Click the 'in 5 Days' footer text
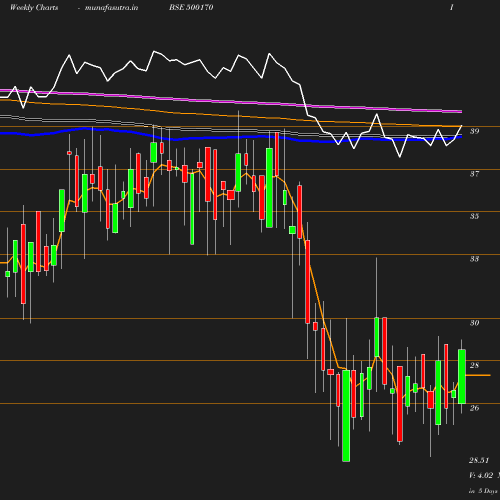 point(483,491)
